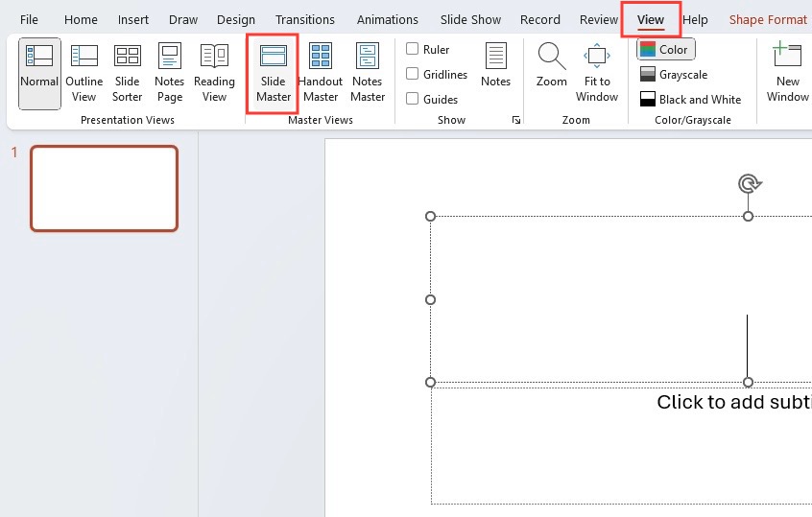The height and width of the screenshot is (517, 812).
Task: Select Black and White display mode
Action: coord(690,100)
